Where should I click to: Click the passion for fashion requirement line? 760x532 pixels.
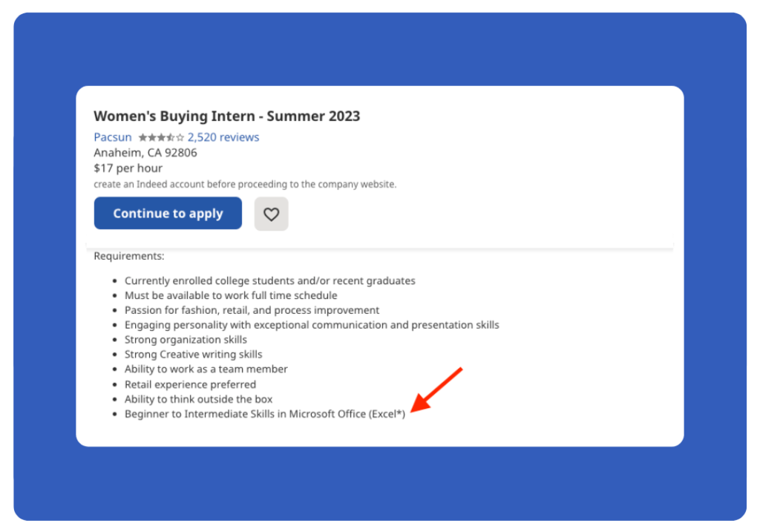click(x=252, y=310)
